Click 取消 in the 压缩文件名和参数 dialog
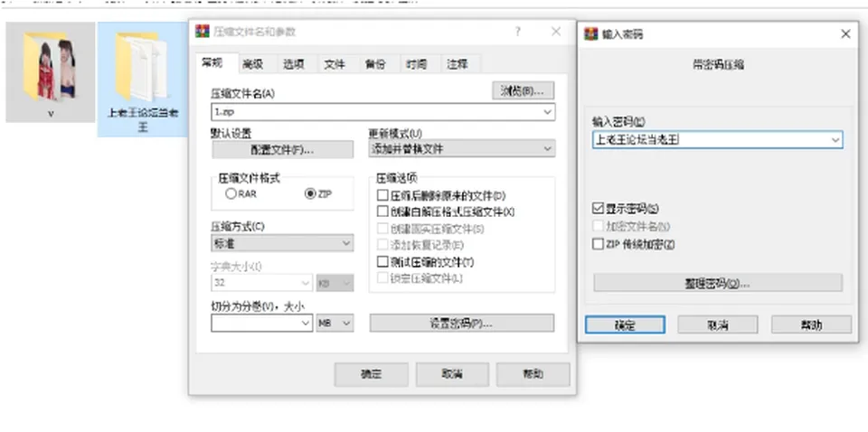Image resolution: width=868 pixels, height=432 pixels. tap(452, 374)
